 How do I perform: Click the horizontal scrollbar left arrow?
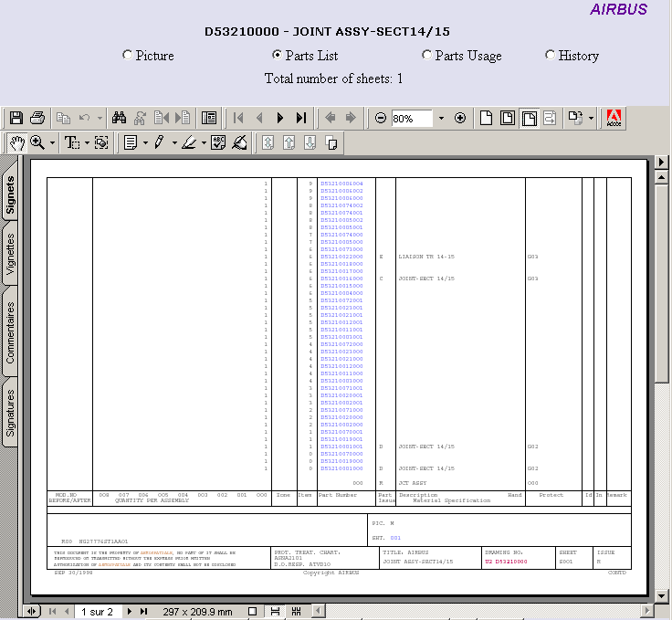coord(318,611)
